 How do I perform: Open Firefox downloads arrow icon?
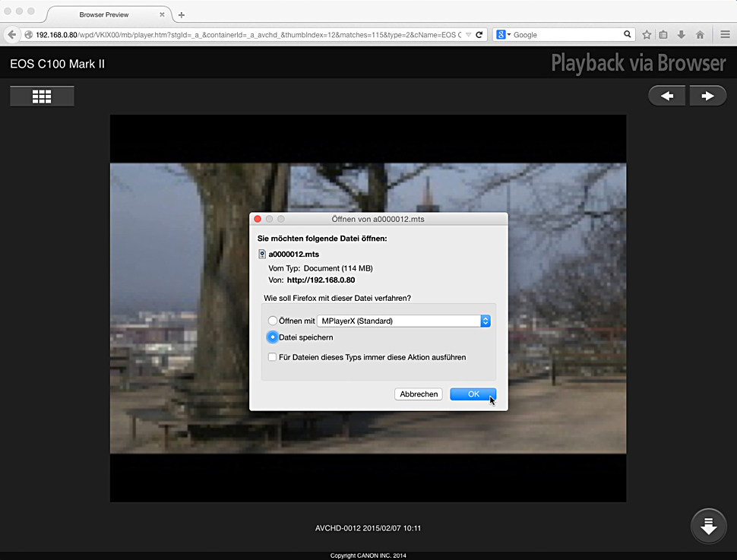click(681, 35)
